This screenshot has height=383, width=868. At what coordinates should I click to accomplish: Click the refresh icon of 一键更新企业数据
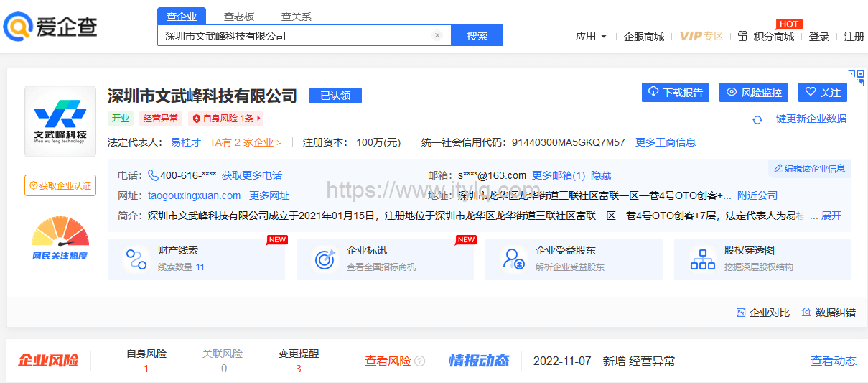pos(757,119)
